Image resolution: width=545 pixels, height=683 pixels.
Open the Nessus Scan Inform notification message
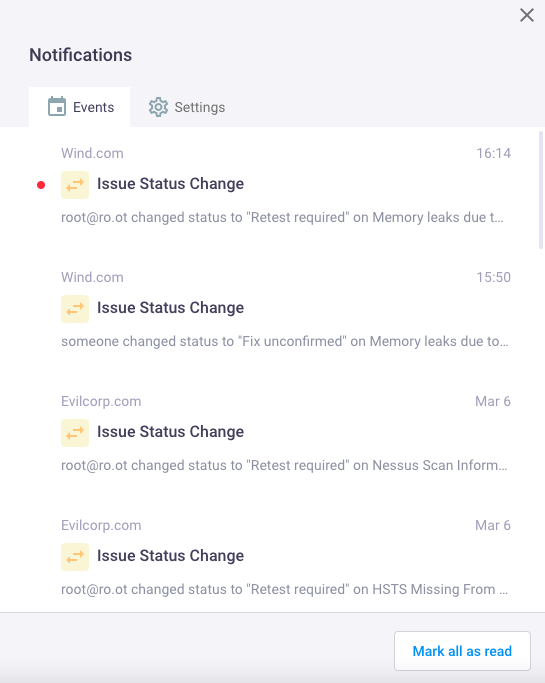point(284,465)
